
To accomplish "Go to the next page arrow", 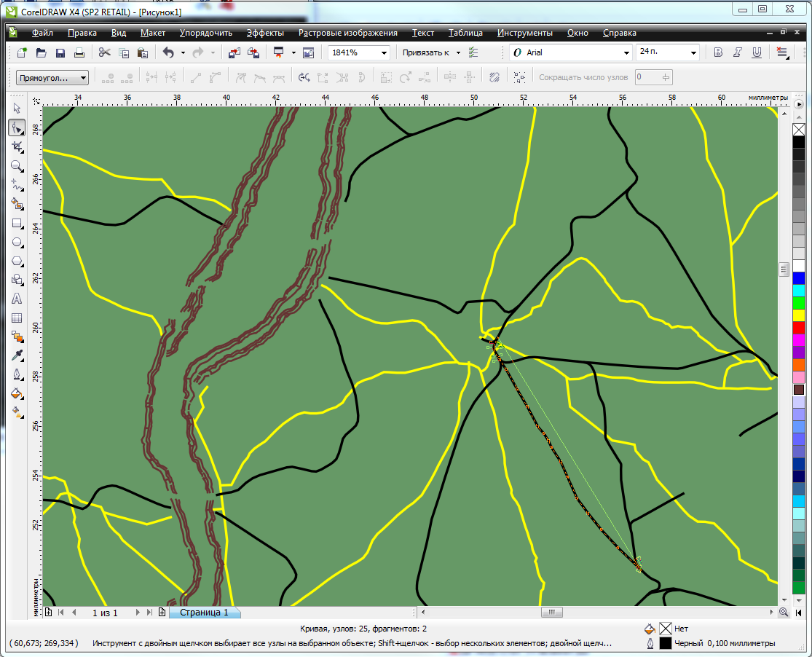I will [137, 613].
